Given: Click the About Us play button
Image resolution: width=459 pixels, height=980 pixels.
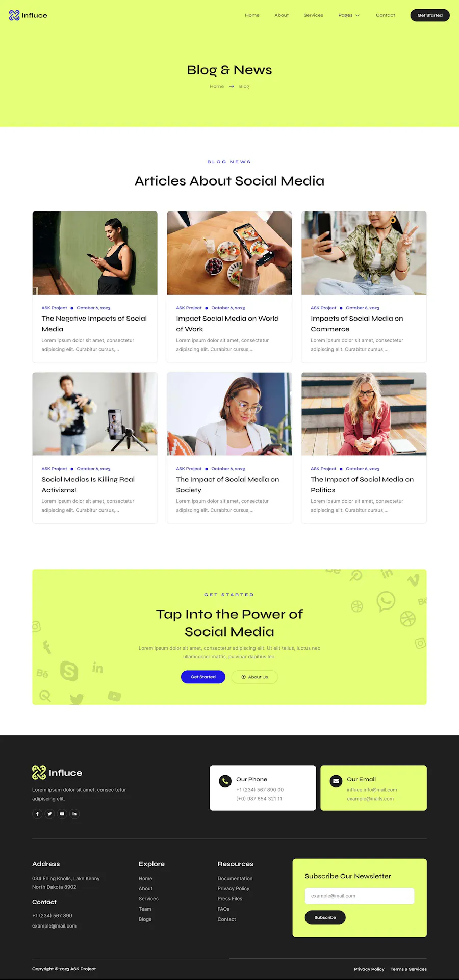Looking at the screenshot, I should 254,677.
